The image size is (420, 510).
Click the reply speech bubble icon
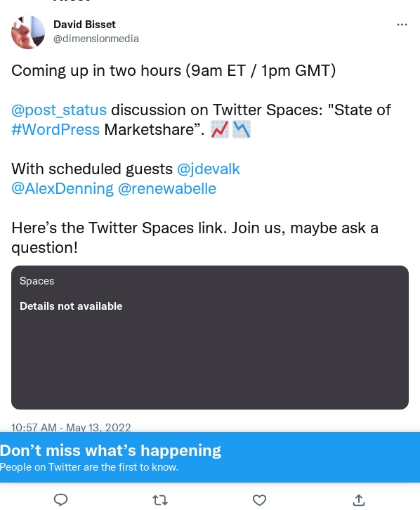[60, 499]
